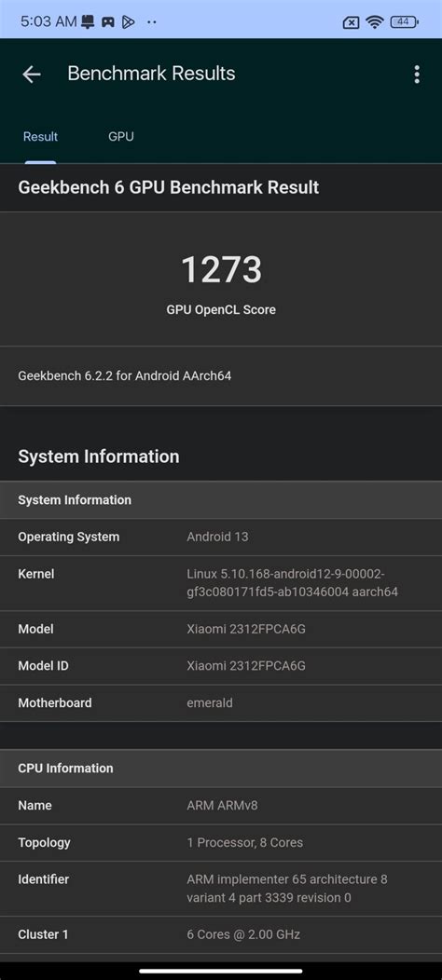Viewport: 442px width, 980px height.
Task: Tap the Motherboard emerald row
Action: (x=221, y=702)
